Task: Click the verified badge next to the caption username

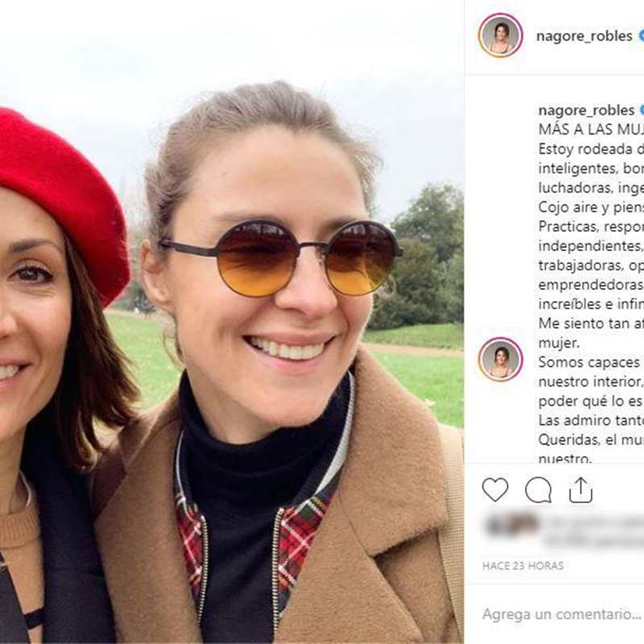Action: pos(642,110)
